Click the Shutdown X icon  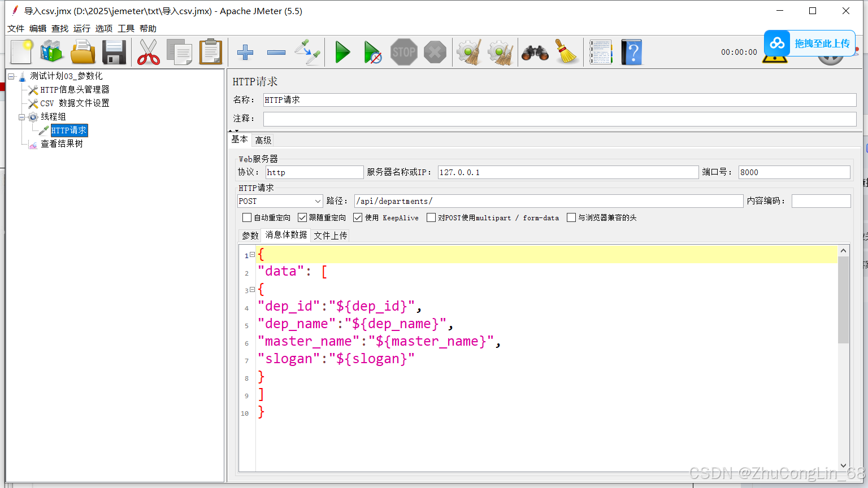435,52
